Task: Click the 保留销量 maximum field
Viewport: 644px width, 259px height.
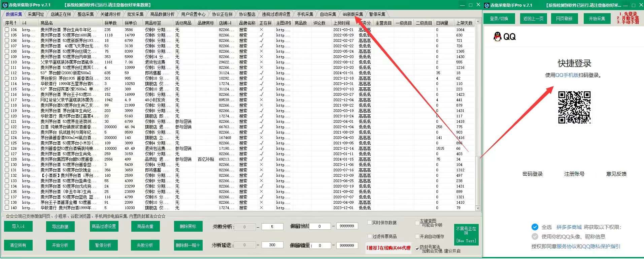Action: pyautogui.click(x=346, y=245)
